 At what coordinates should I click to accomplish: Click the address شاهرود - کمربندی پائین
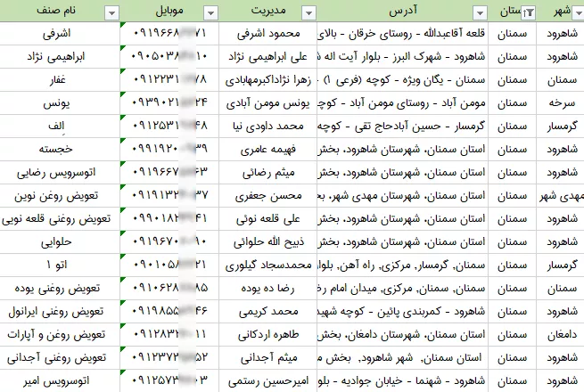point(402,311)
